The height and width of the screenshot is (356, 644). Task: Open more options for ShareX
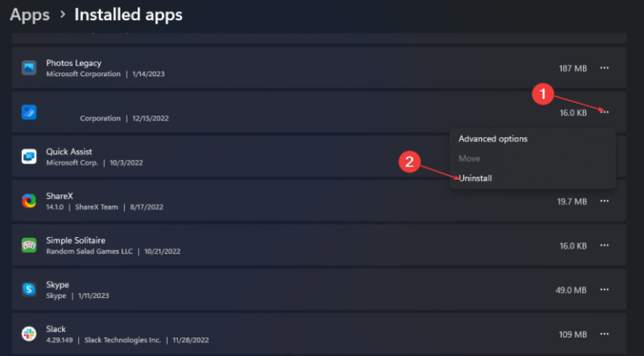[605, 201]
